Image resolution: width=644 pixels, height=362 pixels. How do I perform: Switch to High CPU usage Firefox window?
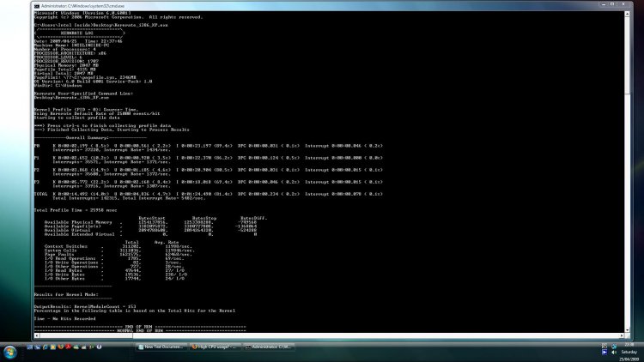pyautogui.click(x=216, y=347)
